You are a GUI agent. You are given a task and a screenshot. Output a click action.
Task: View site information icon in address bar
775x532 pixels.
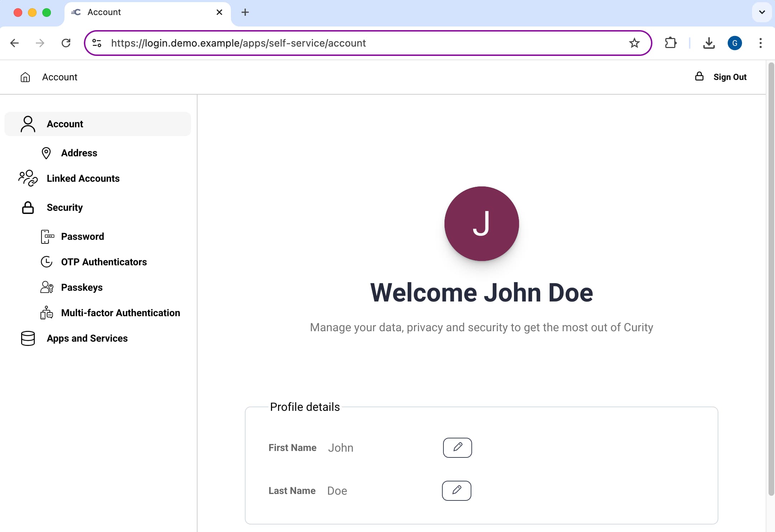click(x=97, y=43)
